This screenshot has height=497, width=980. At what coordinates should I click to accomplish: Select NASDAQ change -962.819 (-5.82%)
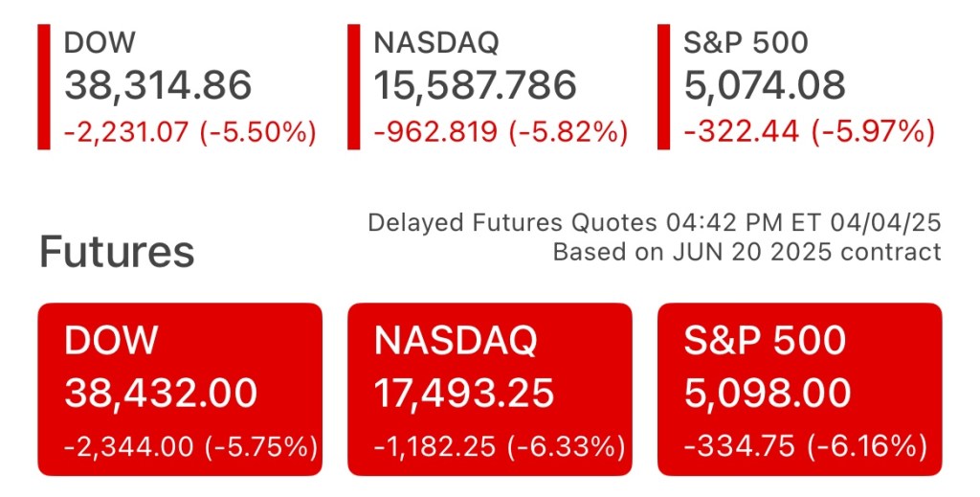pyautogui.click(x=501, y=132)
